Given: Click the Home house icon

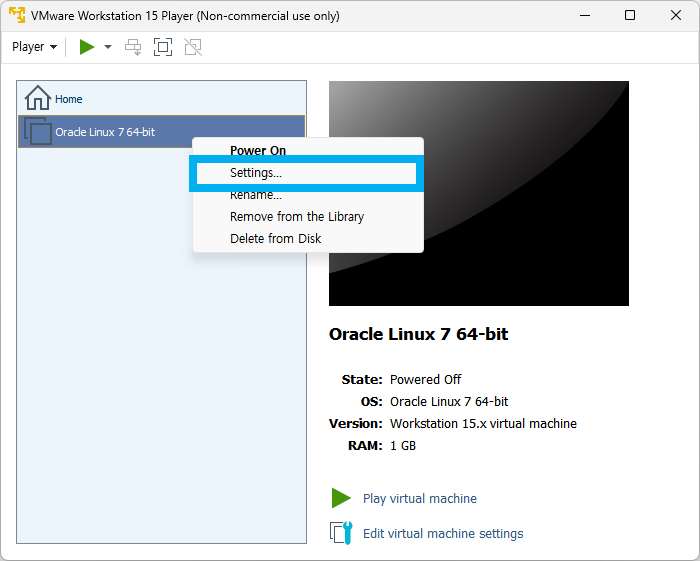Looking at the screenshot, I should coord(38,98).
